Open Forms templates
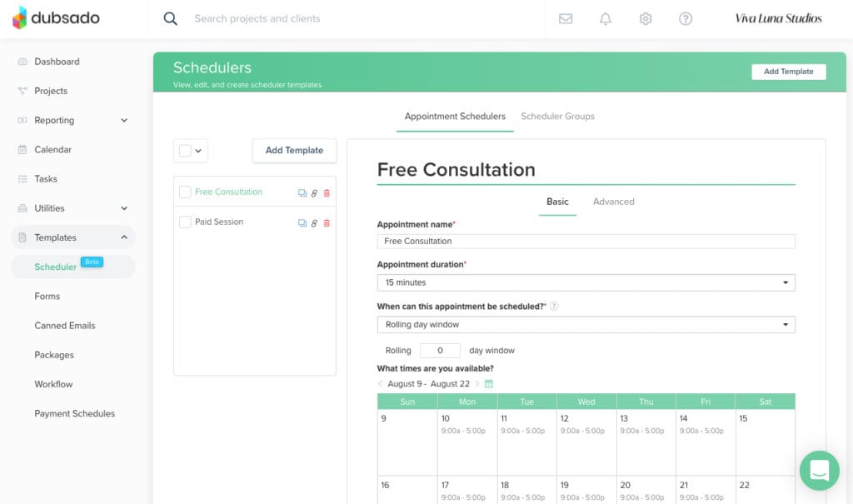 coord(47,296)
